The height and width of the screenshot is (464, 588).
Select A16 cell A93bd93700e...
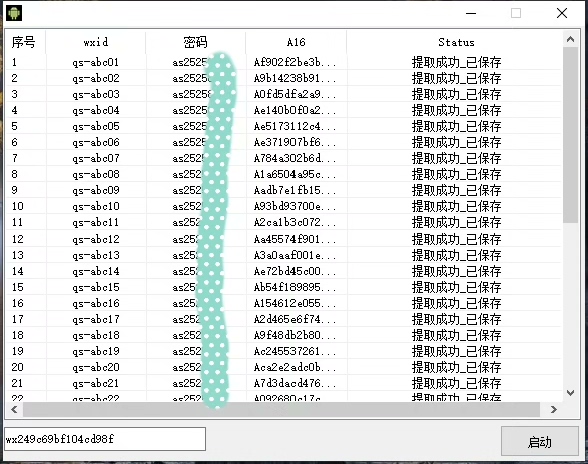tap(295, 206)
